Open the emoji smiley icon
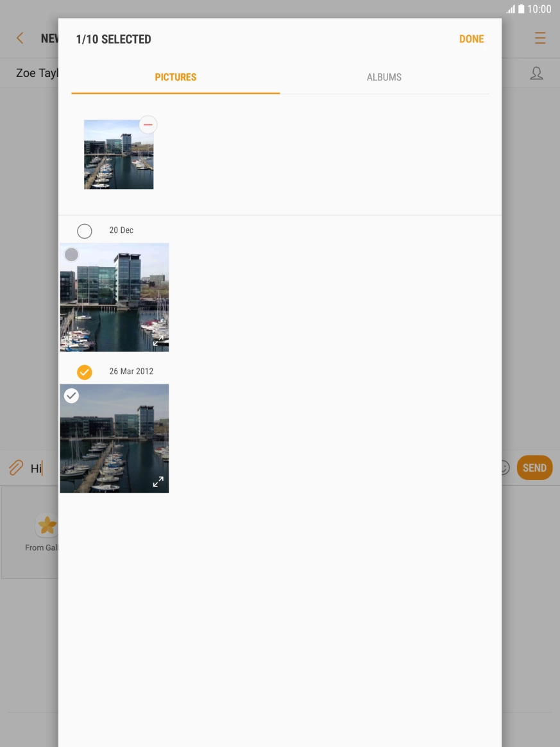Image resolution: width=560 pixels, height=747 pixels. pos(505,468)
